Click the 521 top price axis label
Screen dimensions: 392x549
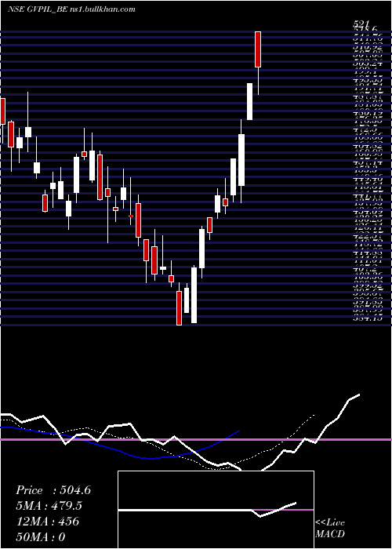point(361,24)
